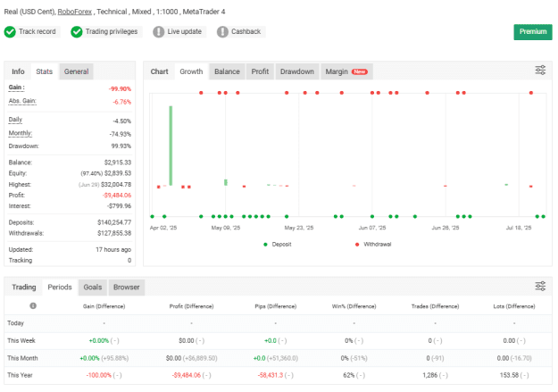Viewport: 558px width, 392px height.
Task: Click the Gain label
Action: 17,88
